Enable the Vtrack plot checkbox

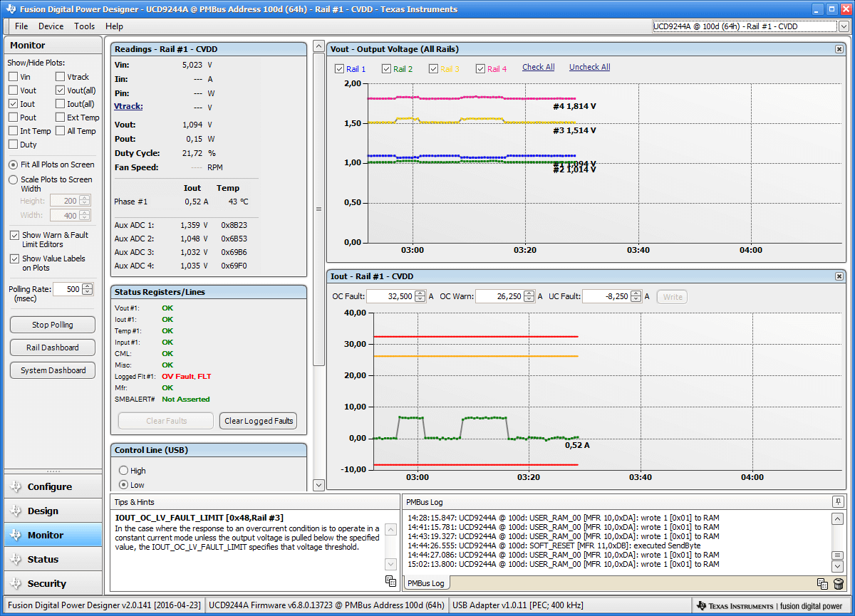[60, 77]
